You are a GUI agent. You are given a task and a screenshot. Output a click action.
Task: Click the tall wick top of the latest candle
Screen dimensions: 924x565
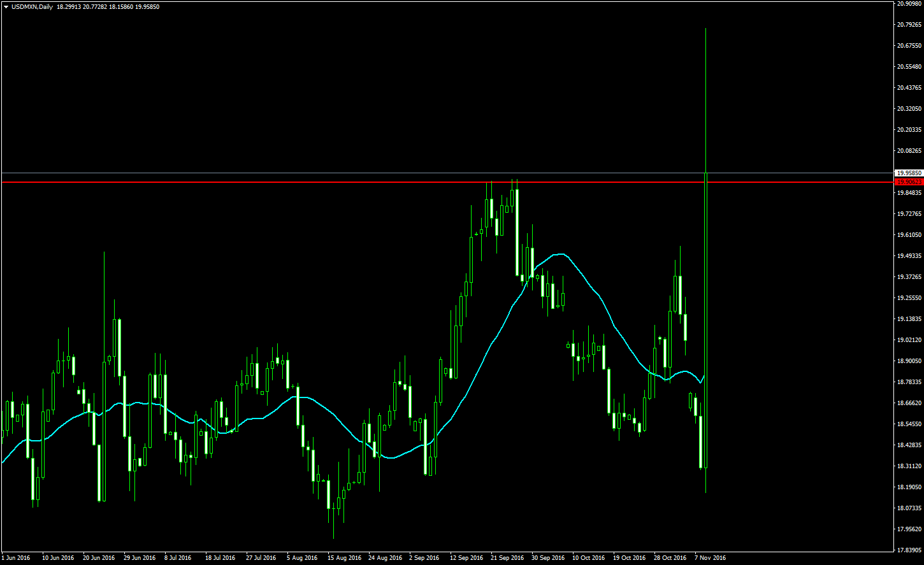point(705,29)
